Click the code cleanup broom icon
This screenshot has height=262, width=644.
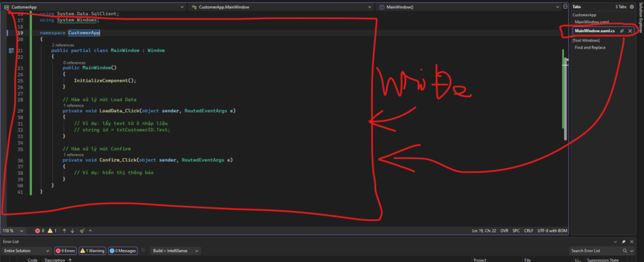tap(82, 231)
